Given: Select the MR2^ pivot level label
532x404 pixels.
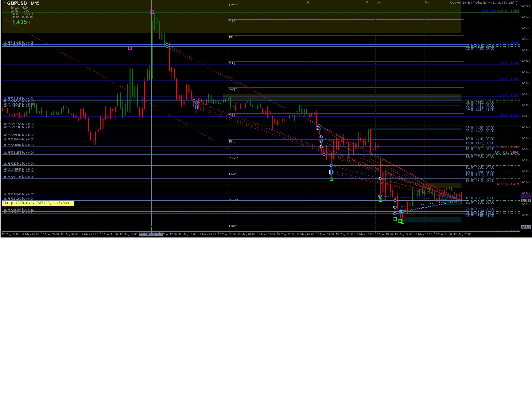Looking at the screenshot, I should click(x=233, y=22).
